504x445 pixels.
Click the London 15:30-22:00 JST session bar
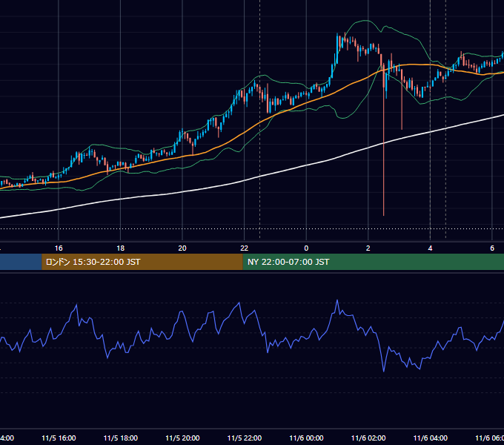[142, 262]
